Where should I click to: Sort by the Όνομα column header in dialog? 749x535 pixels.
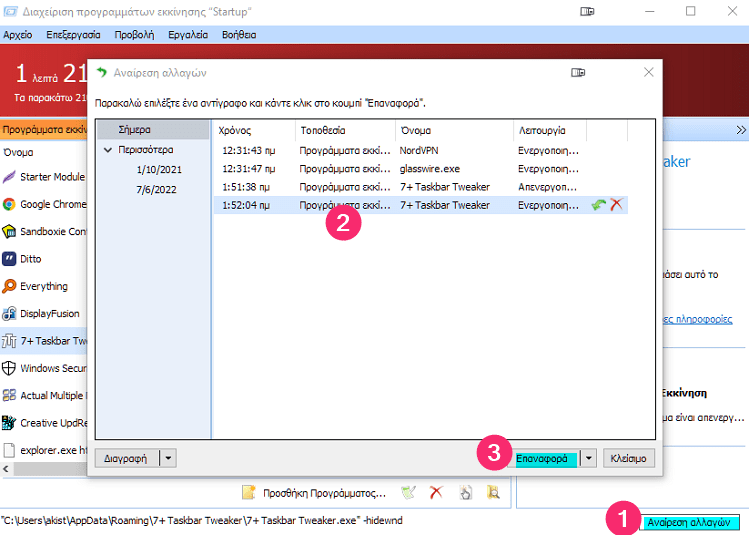coord(454,130)
